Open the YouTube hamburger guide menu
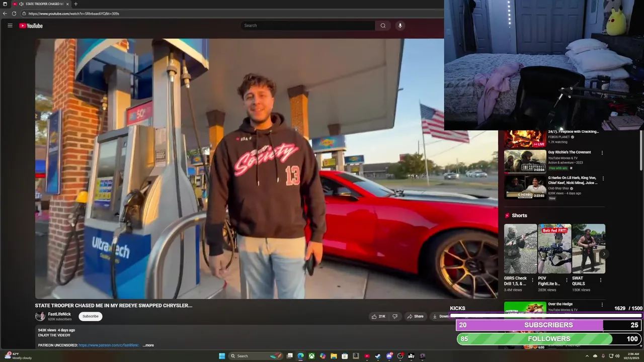Screen dimensions: 644x362 10,26
